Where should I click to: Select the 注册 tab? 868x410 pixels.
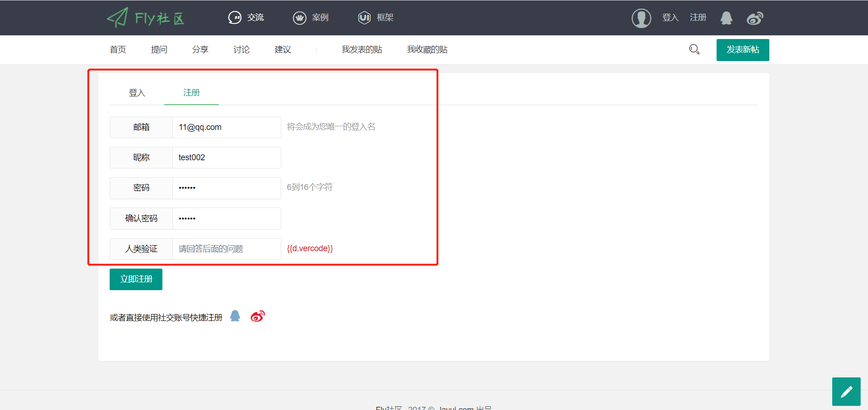pos(191,93)
